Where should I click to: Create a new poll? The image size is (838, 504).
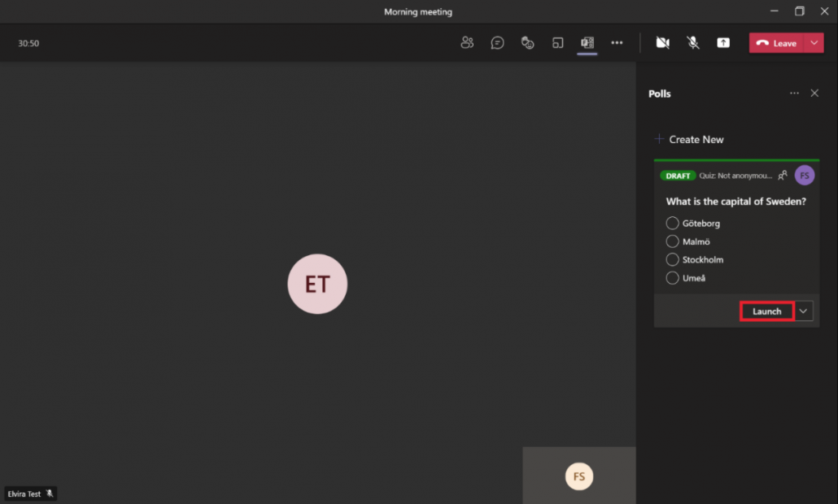pyautogui.click(x=689, y=139)
